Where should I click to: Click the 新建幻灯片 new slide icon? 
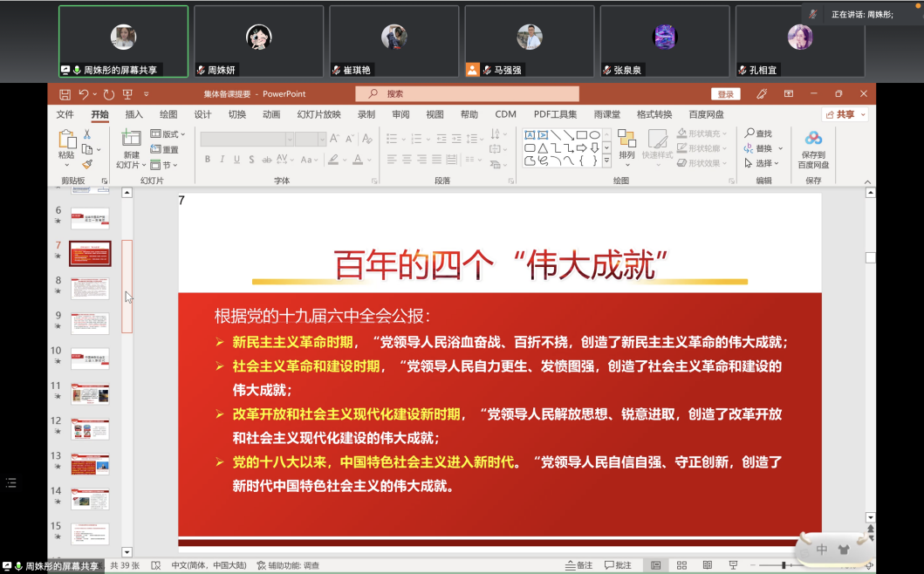(x=131, y=138)
